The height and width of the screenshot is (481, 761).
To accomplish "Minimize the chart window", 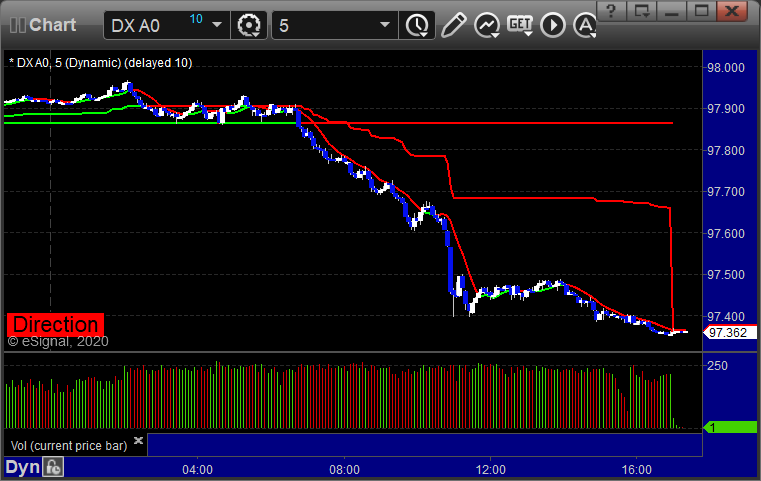I will (672, 10).
